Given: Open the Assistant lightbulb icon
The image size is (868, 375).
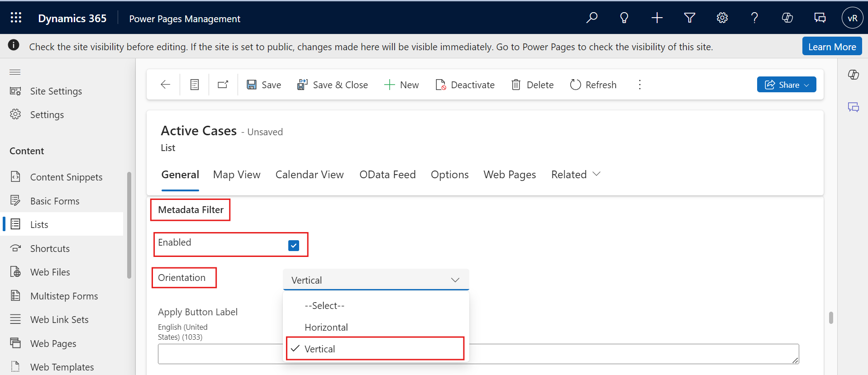Looking at the screenshot, I should [x=624, y=18].
